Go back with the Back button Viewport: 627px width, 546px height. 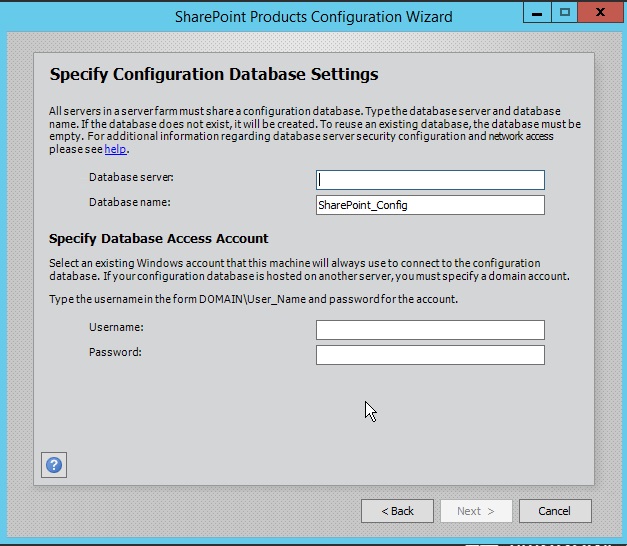pos(397,511)
